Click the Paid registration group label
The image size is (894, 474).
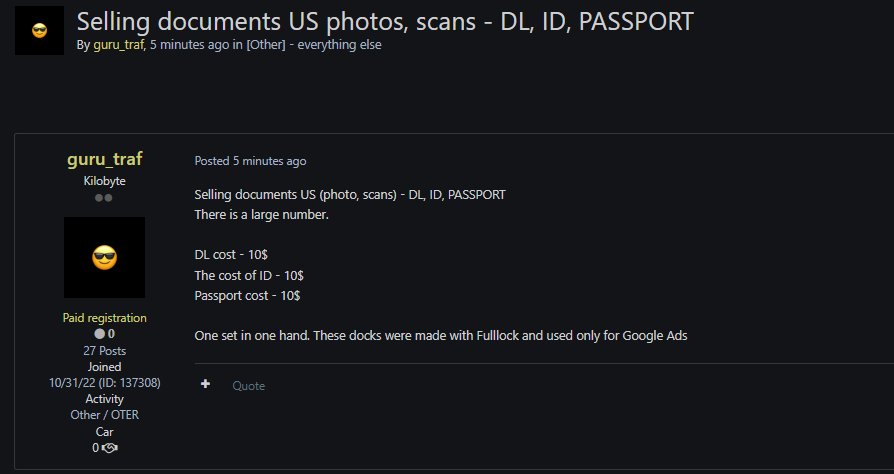click(104, 318)
